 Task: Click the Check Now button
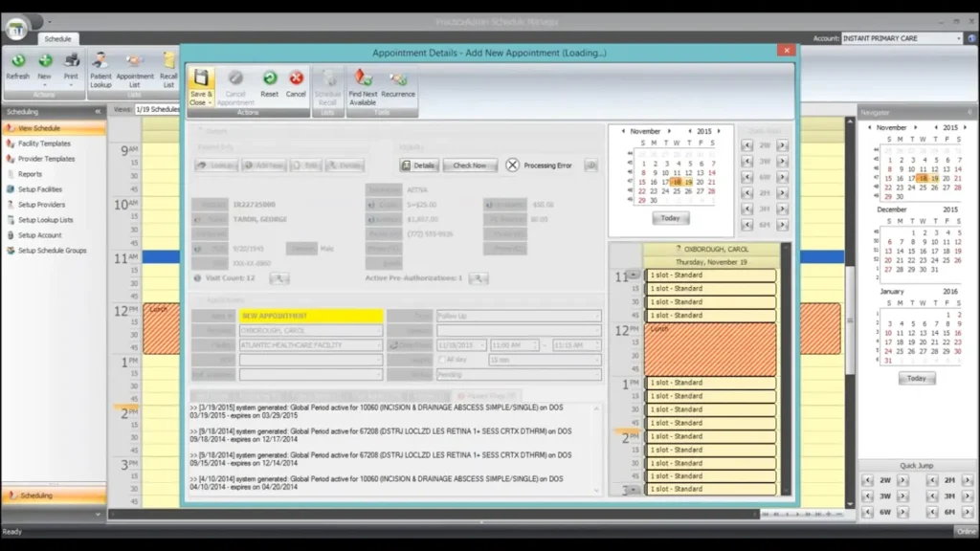470,165
